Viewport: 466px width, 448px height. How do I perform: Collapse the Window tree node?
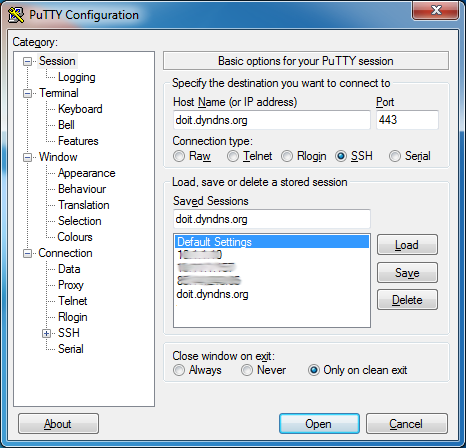[x=27, y=157]
